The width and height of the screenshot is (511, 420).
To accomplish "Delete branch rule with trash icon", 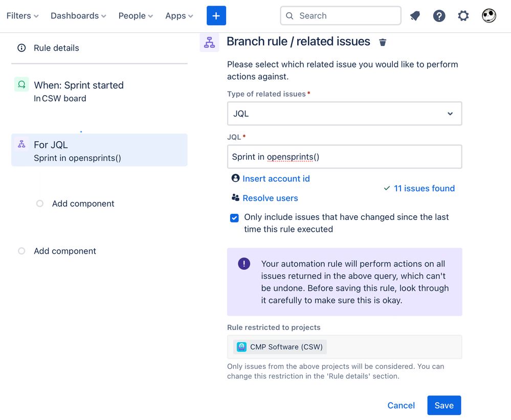I will click(x=383, y=42).
